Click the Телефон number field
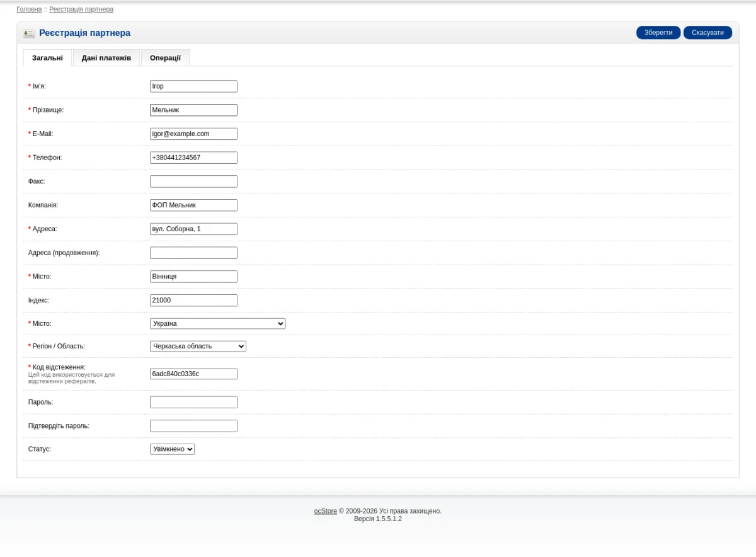The image size is (756, 557). (193, 158)
